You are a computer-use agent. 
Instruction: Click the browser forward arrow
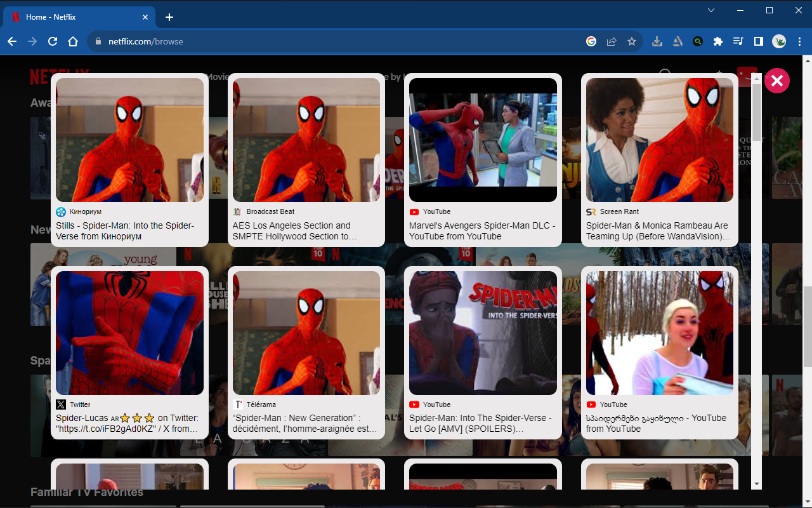click(x=32, y=41)
